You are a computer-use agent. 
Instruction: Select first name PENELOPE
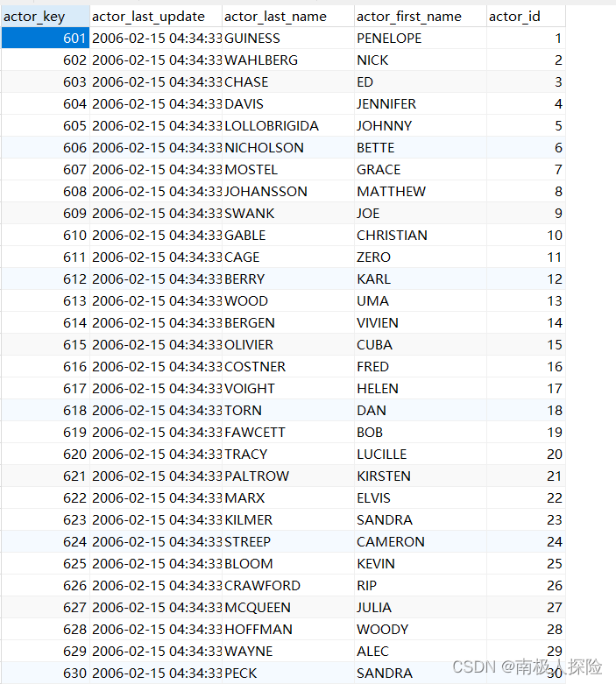[x=389, y=39]
